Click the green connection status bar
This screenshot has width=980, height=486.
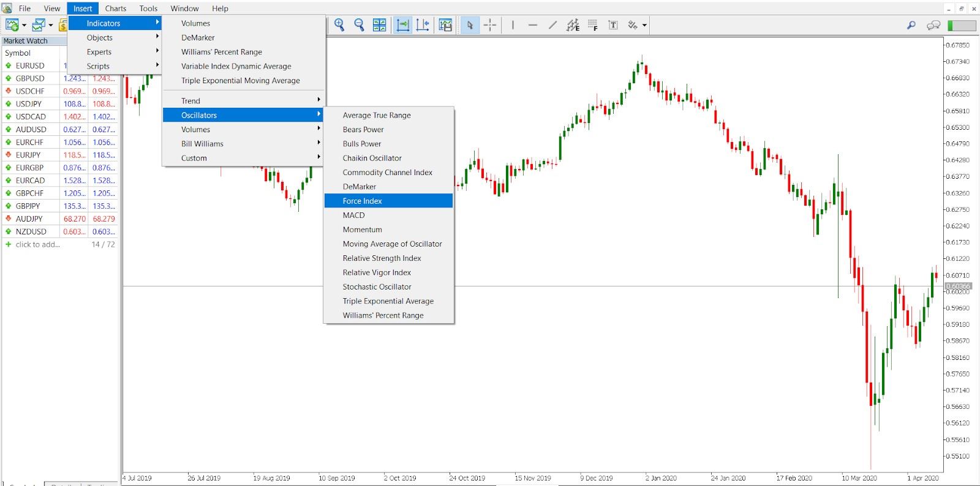(x=962, y=25)
